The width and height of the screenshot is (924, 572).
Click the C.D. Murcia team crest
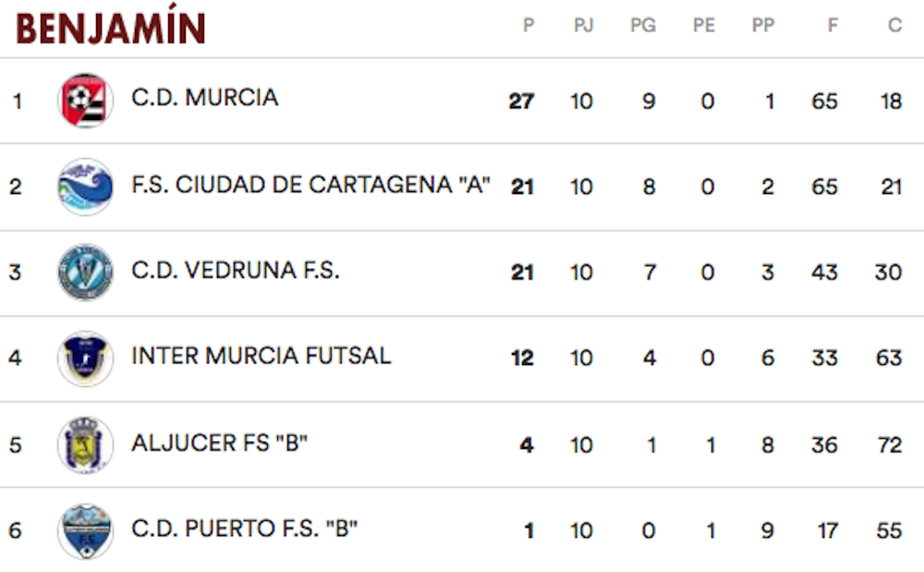(x=85, y=101)
